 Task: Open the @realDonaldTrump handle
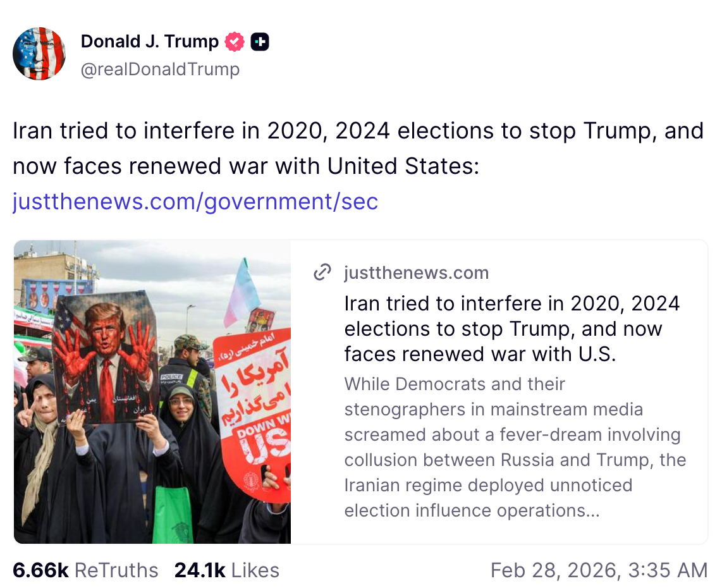tap(161, 70)
